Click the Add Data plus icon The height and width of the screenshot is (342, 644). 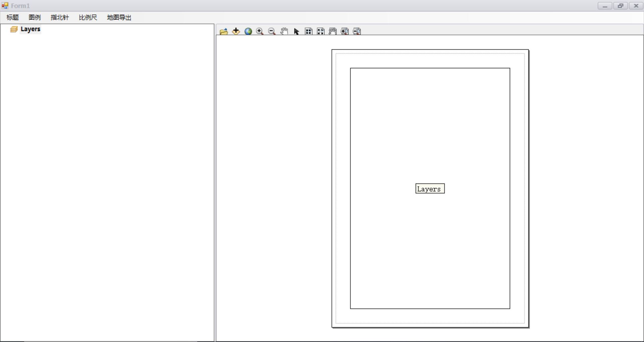(236, 31)
